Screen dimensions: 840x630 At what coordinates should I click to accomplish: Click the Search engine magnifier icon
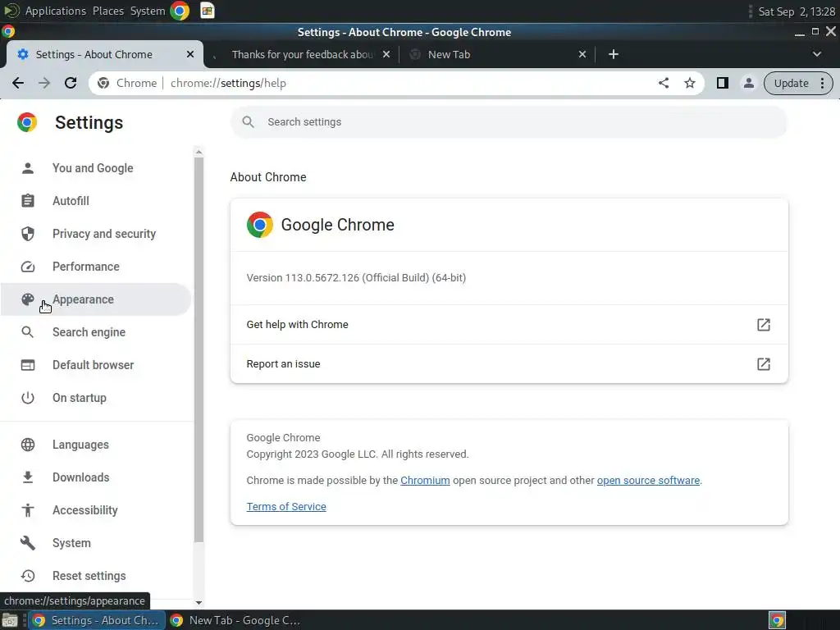click(28, 332)
